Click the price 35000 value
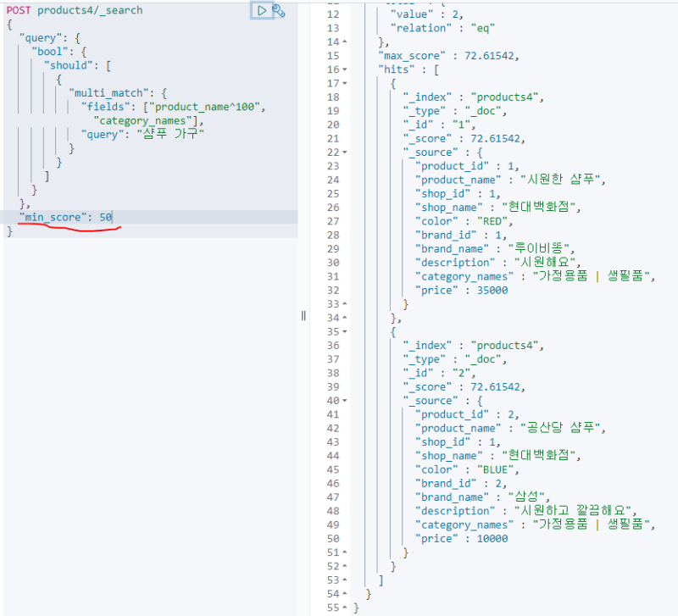The height and width of the screenshot is (616, 678). [492, 291]
